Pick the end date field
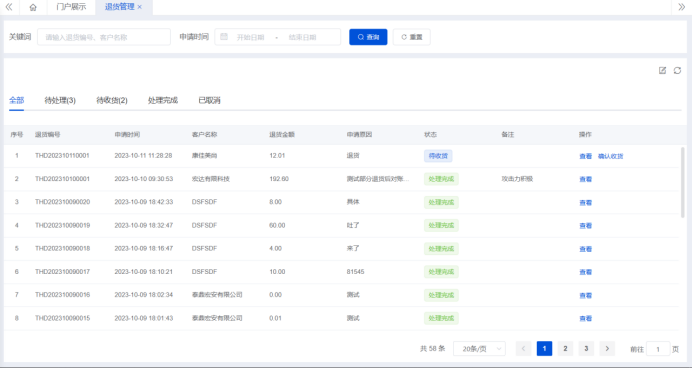Viewport: 693px width, 369px height. pos(302,37)
